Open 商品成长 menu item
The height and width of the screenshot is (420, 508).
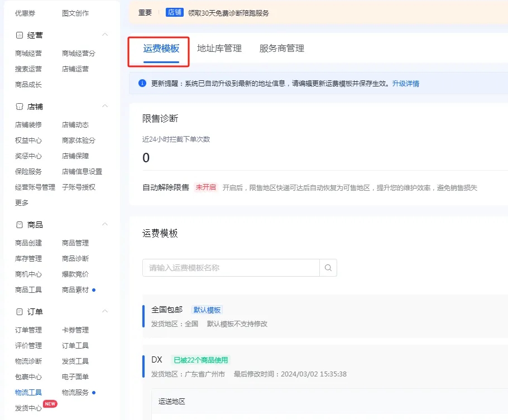pyautogui.click(x=28, y=85)
